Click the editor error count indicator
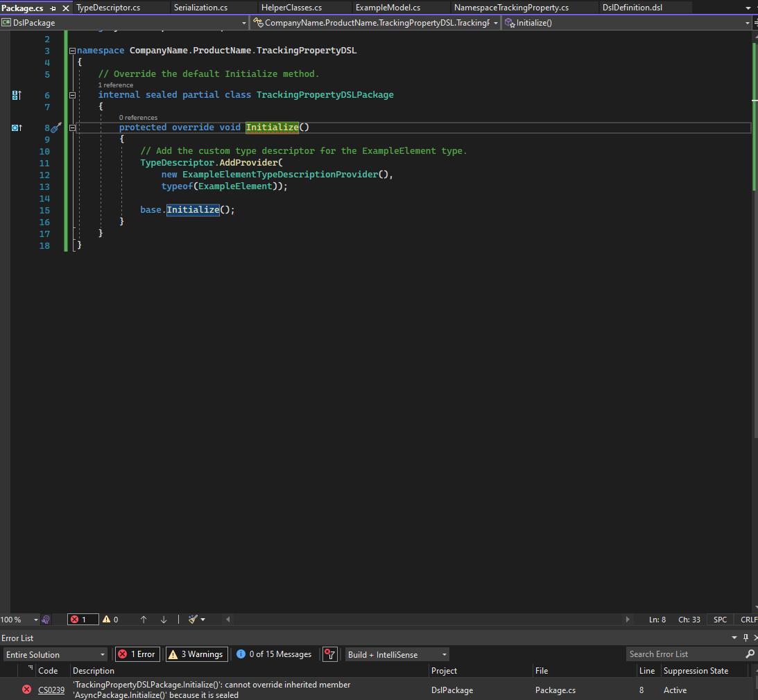The width and height of the screenshot is (758, 700). point(83,620)
